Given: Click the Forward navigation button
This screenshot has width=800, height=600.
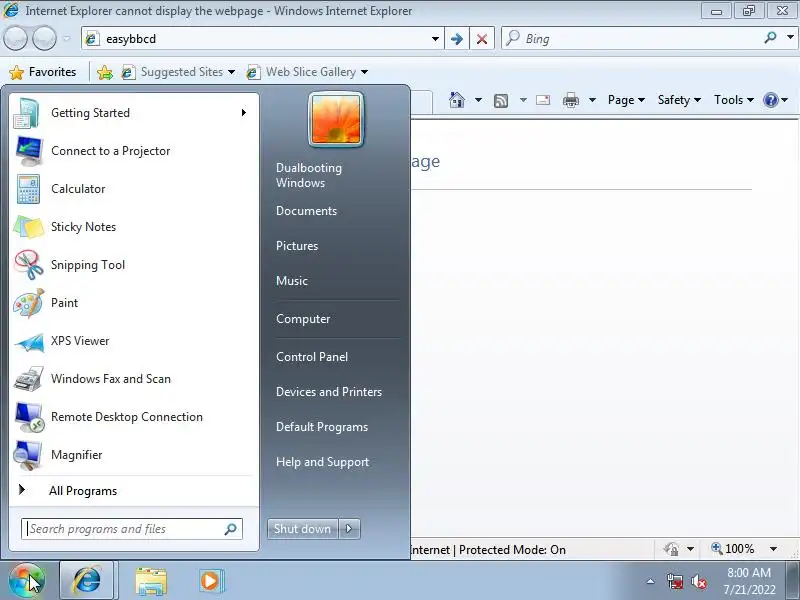Looking at the screenshot, I should (x=44, y=38).
